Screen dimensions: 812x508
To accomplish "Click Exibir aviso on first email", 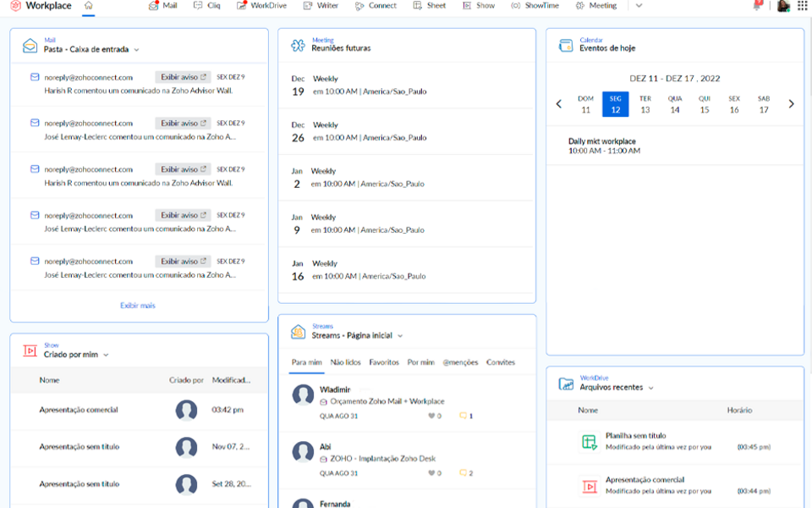I will [183, 77].
